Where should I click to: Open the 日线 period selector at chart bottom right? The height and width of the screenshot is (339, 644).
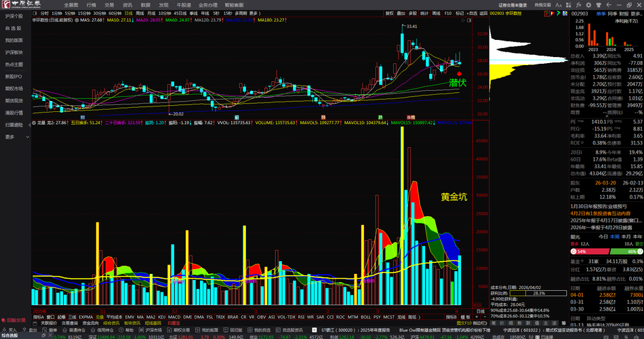(x=481, y=311)
